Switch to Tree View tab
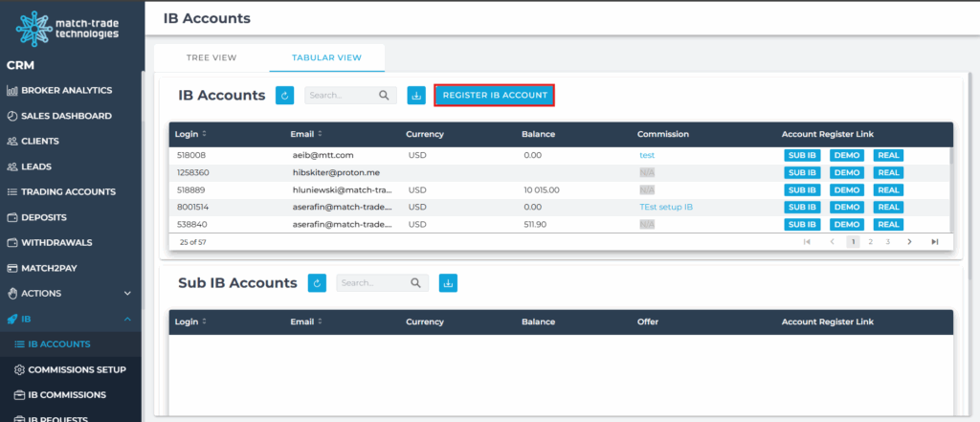This screenshot has width=980, height=422. [x=211, y=57]
